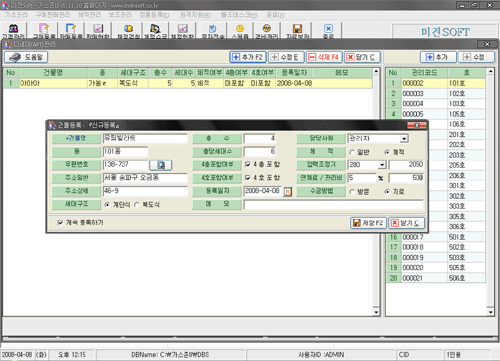Screen dimensions: 500x361
Task: Click the empty 메모 memo field
Action: click(x=333, y=204)
